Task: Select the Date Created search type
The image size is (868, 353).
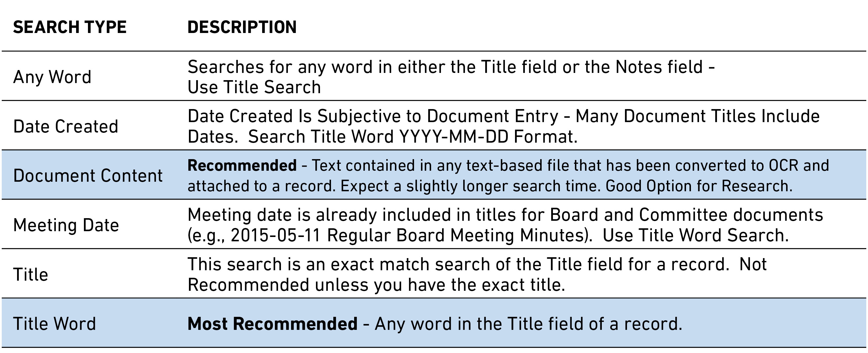Action: 66,126
